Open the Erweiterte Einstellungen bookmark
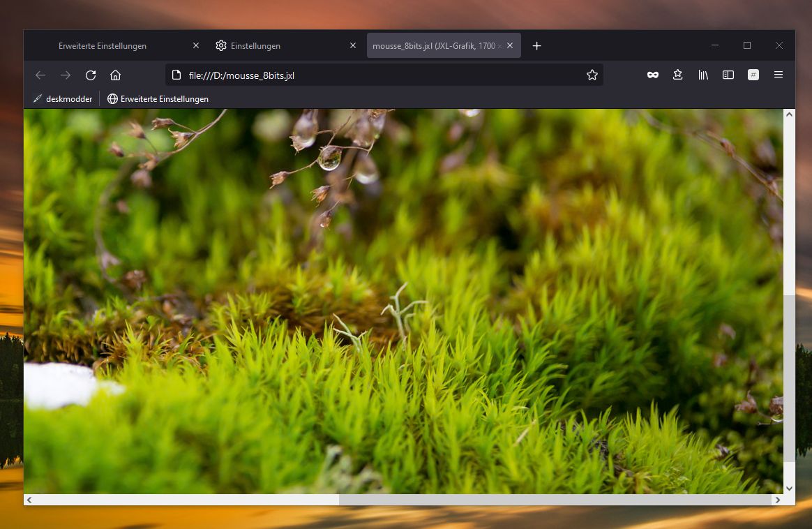Image resolution: width=812 pixels, height=529 pixels. tap(158, 99)
